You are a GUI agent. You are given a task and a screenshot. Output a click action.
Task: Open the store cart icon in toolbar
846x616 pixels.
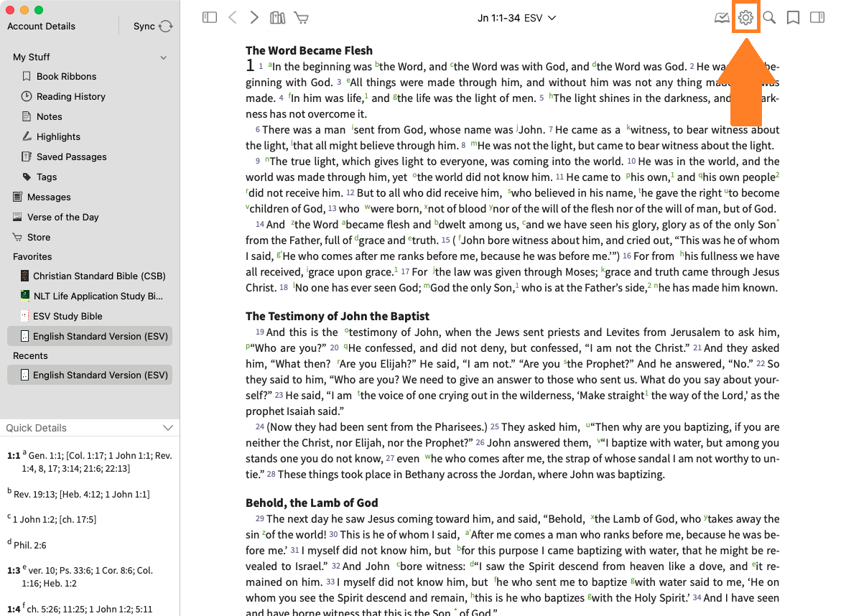click(301, 18)
